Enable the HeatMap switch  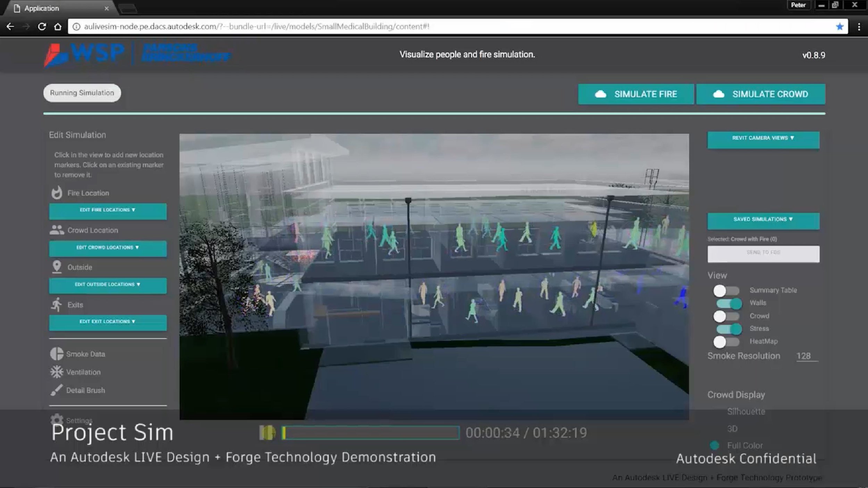tap(726, 342)
